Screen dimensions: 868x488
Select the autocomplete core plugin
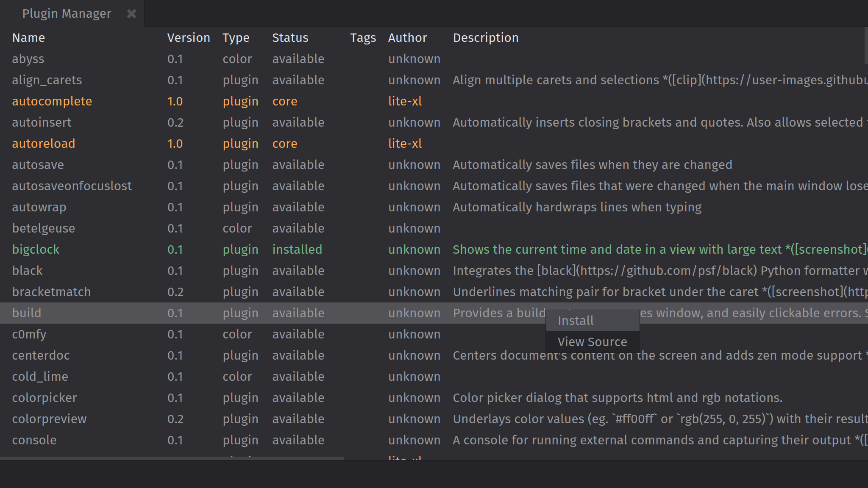click(x=434, y=101)
